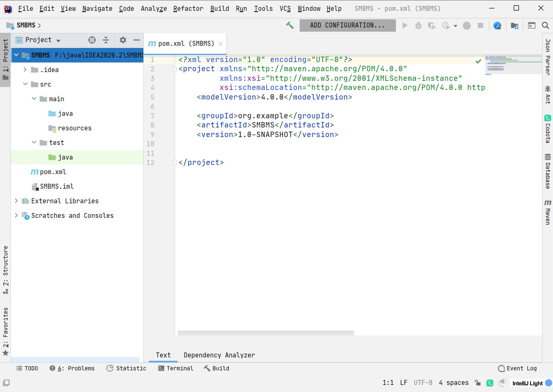The image size is (553, 392).
Task: Click the plug icon in status bar
Action: [x=503, y=383]
